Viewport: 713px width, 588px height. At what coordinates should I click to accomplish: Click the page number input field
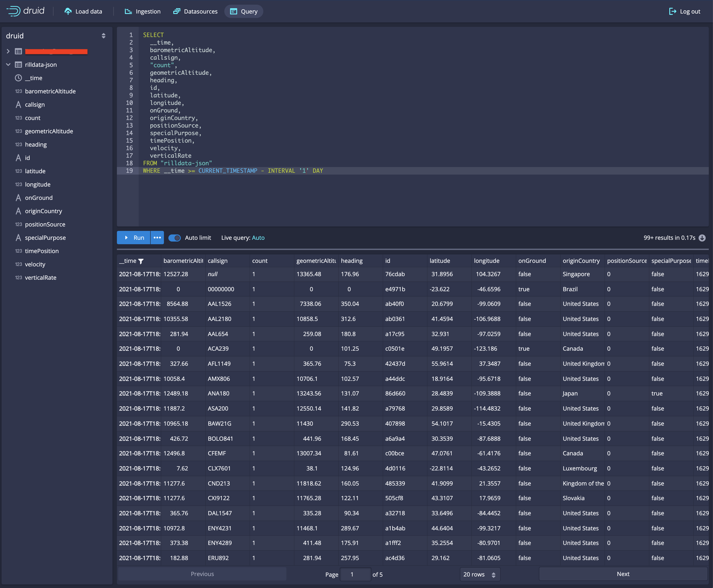coord(355,574)
